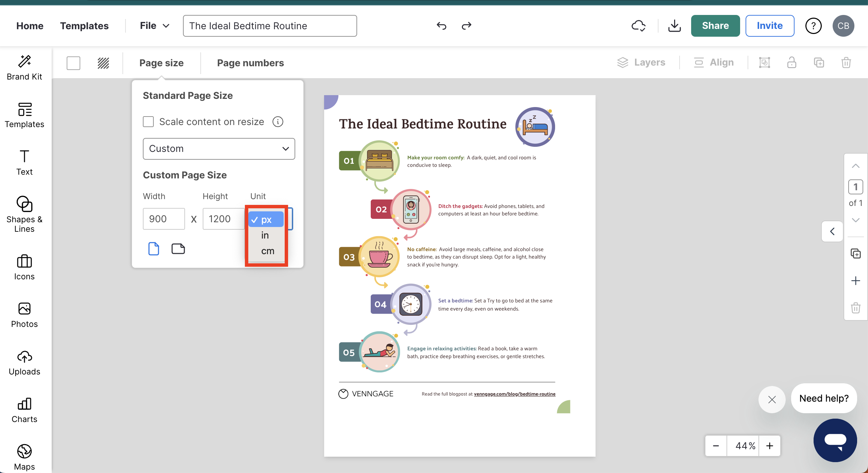Open the Page numbers tab
868x473 pixels.
click(250, 63)
